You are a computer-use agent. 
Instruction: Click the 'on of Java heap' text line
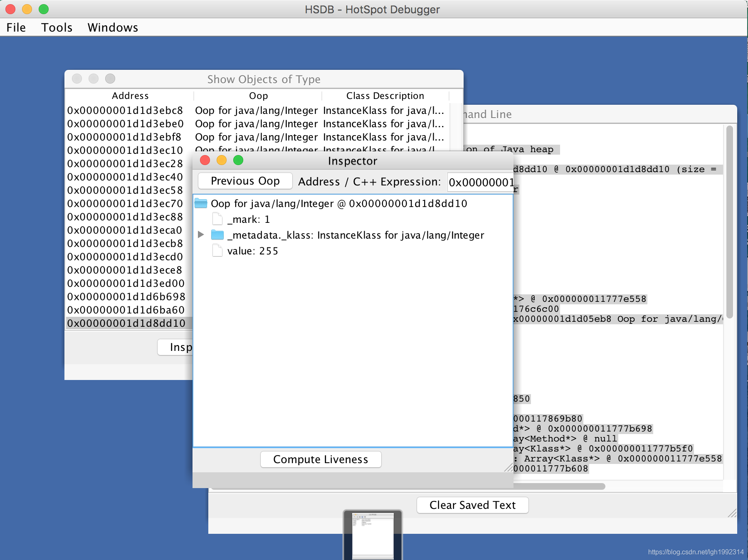click(511, 149)
